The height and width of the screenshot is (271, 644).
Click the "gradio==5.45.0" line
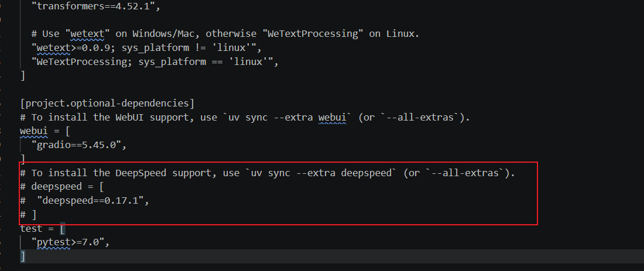click(78, 145)
